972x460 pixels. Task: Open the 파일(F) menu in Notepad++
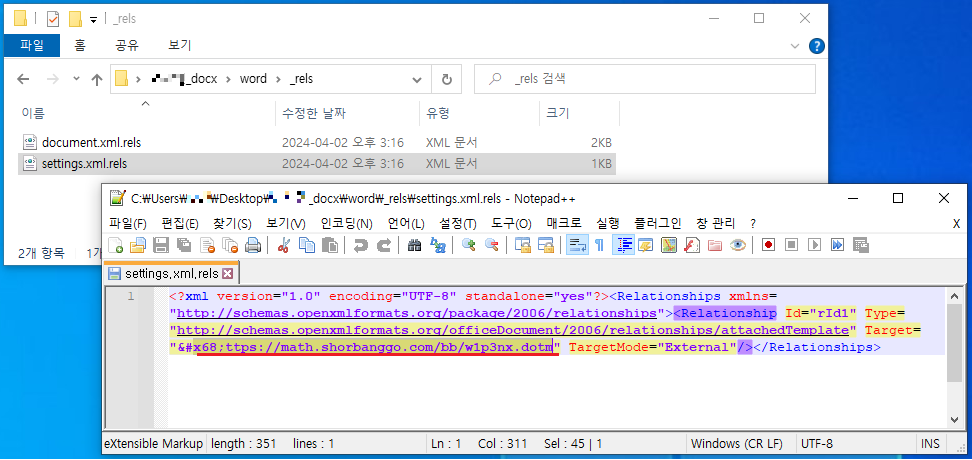(x=128, y=224)
